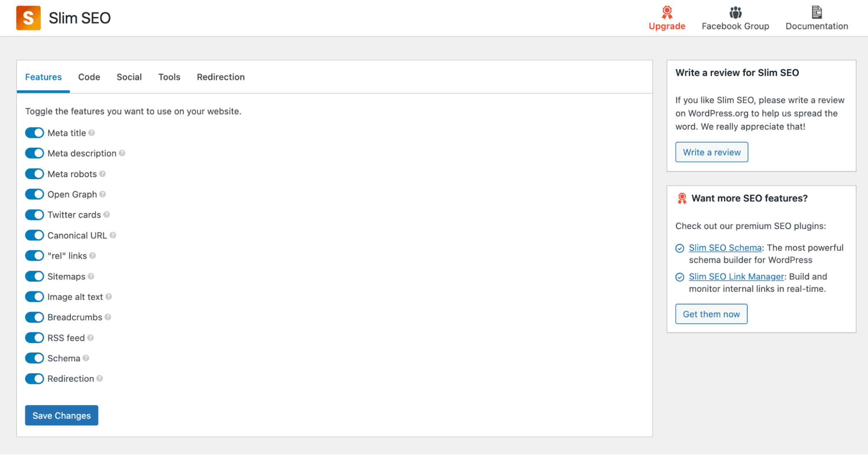This screenshot has height=455, width=868.
Task: Click ribbon icon beside Want more SEO features
Action: [682, 199]
